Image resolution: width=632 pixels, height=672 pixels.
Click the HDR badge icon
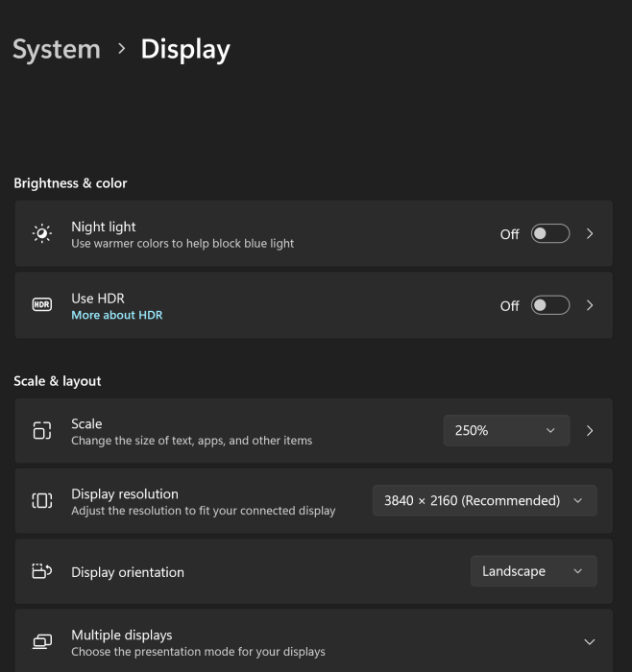tap(42, 305)
